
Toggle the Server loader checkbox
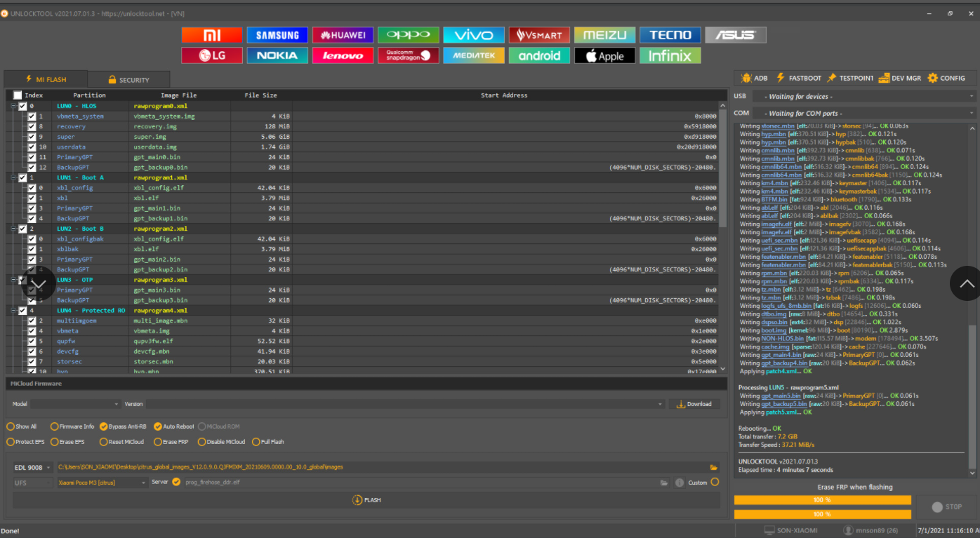(x=176, y=482)
